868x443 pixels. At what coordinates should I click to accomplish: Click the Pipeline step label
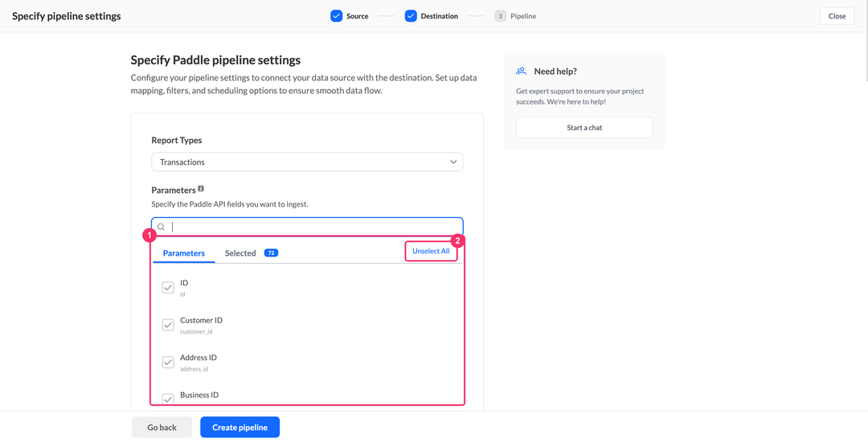(523, 16)
